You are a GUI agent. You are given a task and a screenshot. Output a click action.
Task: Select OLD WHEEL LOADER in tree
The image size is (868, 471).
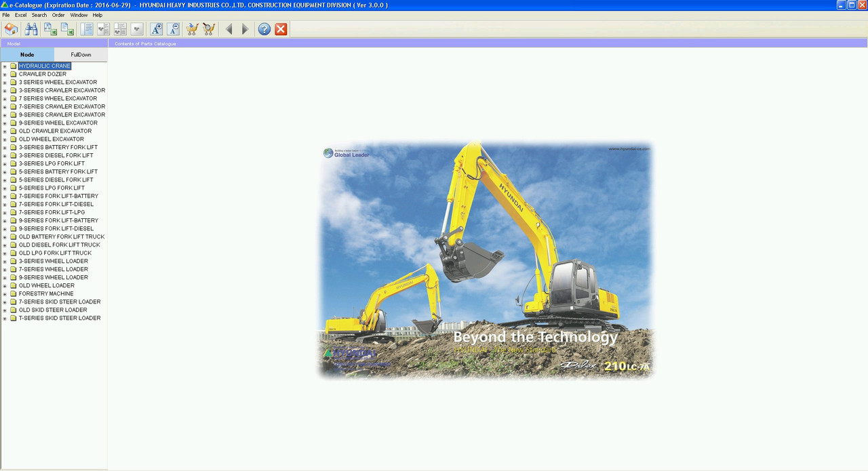click(47, 285)
